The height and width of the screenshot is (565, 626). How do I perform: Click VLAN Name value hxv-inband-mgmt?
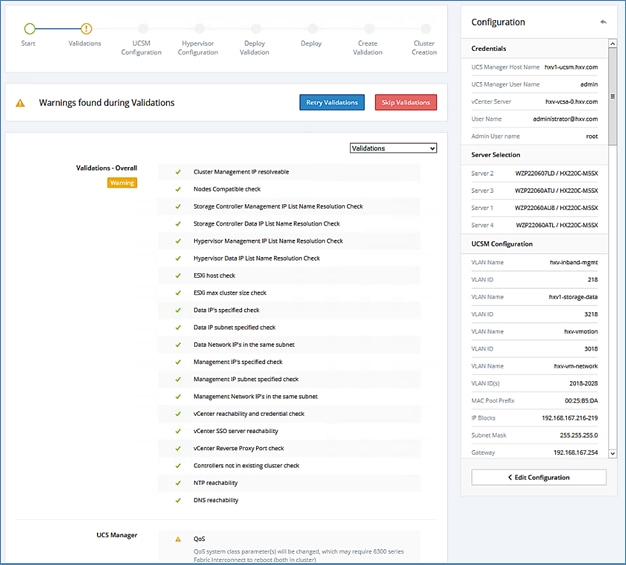pyautogui.click(x=574, y=262)
